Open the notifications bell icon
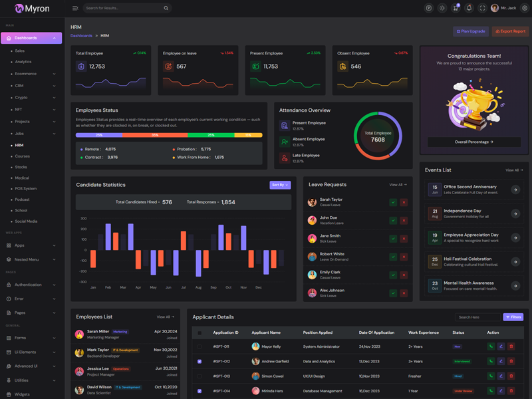532x399 pixels. (x=469, y=8)
